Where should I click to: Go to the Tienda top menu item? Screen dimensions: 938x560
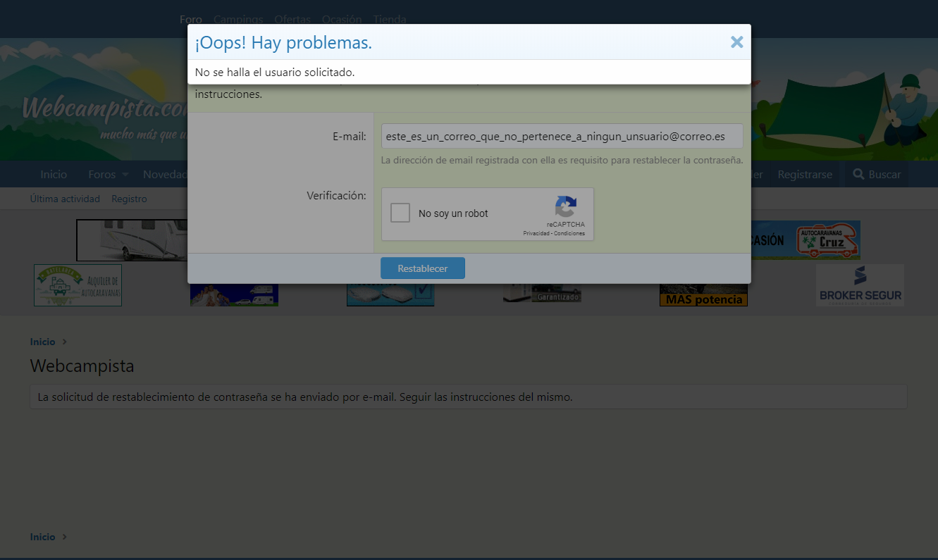pos(389,20)
